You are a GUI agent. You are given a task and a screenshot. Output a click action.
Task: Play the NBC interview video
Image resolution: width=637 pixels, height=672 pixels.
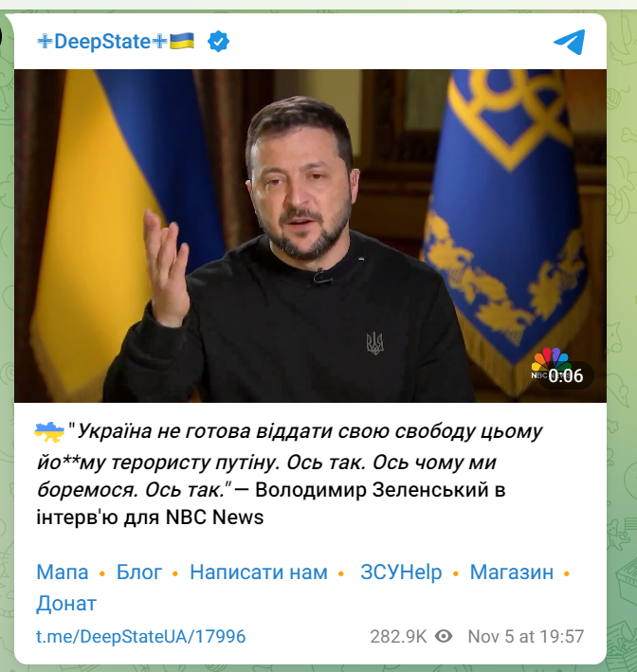tap(310, 236)
